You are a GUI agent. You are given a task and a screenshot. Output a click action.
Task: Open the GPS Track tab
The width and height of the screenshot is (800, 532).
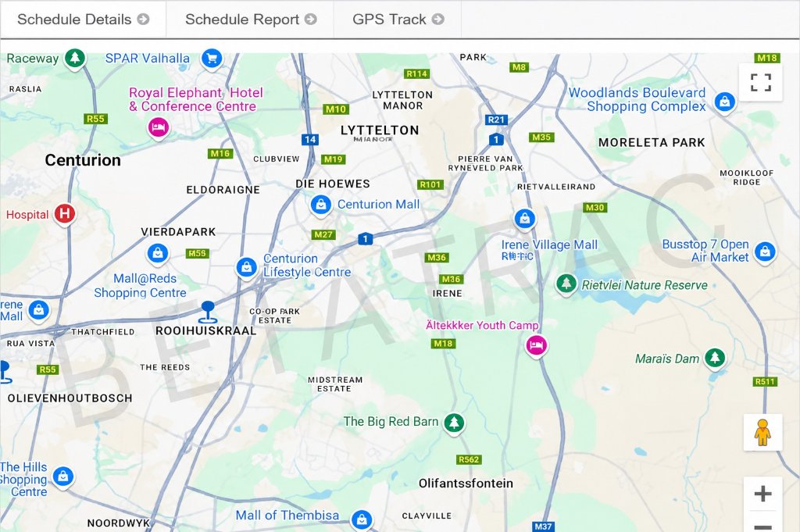pyautogui.click(x=398, y=20)
